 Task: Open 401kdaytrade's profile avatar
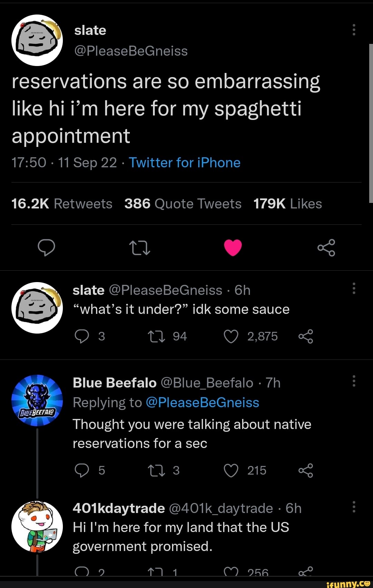pyautogui.click(x=37, y=526)
